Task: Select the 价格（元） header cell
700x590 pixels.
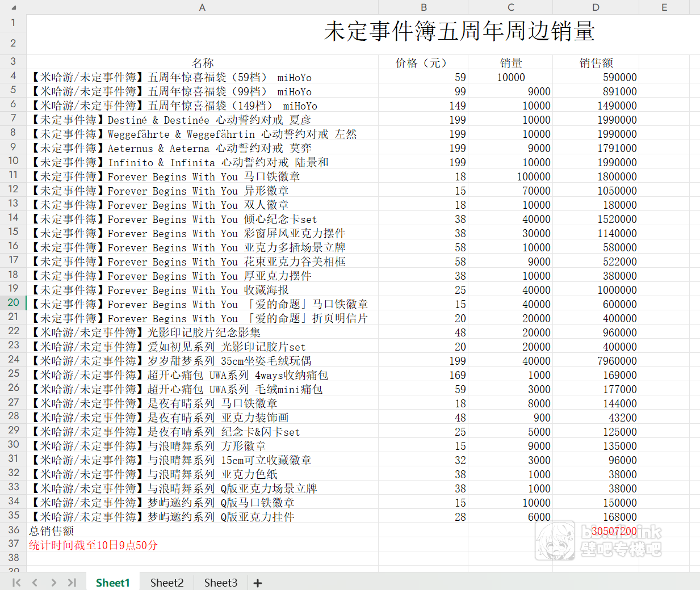Action: coord(423,63)
